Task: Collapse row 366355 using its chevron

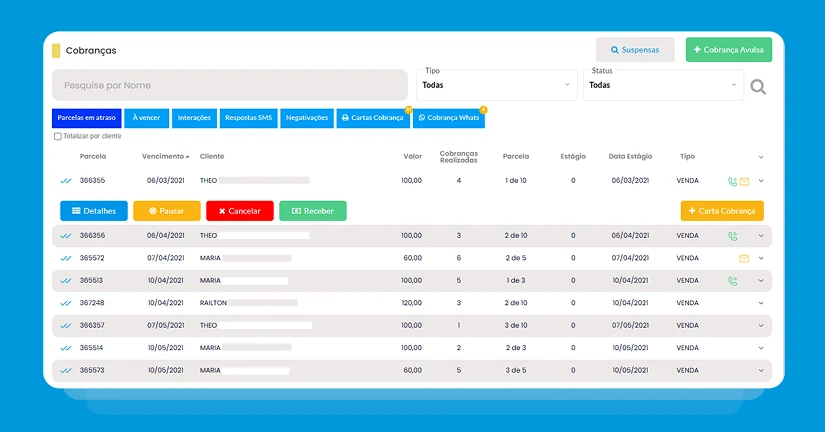Action: pos(761,181)
